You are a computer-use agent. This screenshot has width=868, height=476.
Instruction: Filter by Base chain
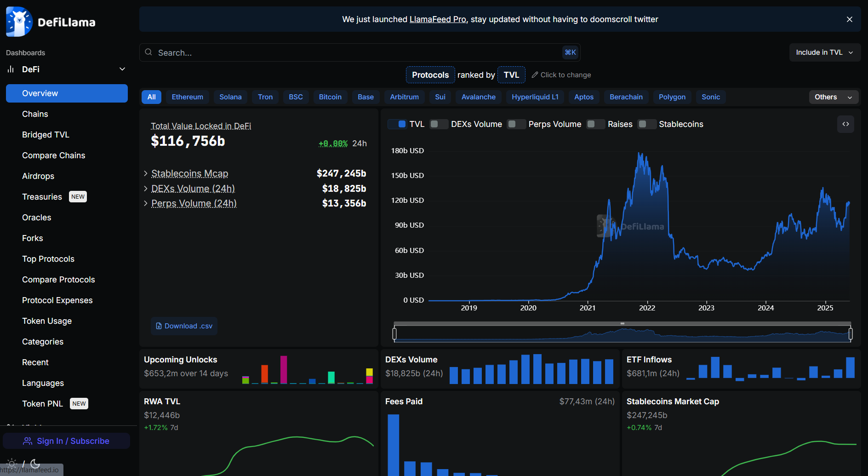click(365, 97)
